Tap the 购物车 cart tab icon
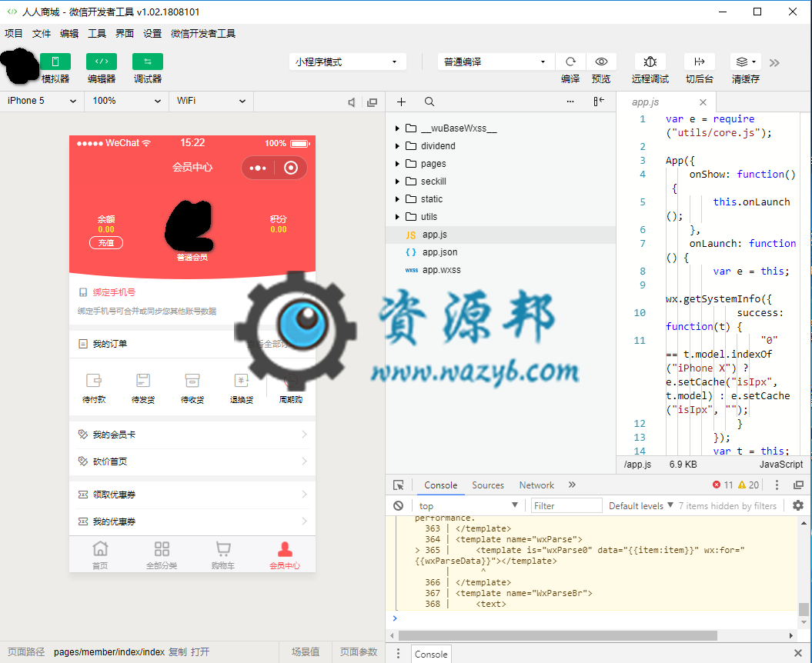The width and height of the screenshot is (812, 663). (x=223, y=548)
